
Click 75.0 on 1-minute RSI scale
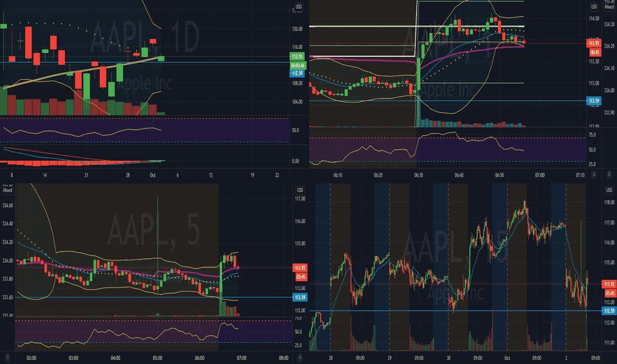(592, 134)
